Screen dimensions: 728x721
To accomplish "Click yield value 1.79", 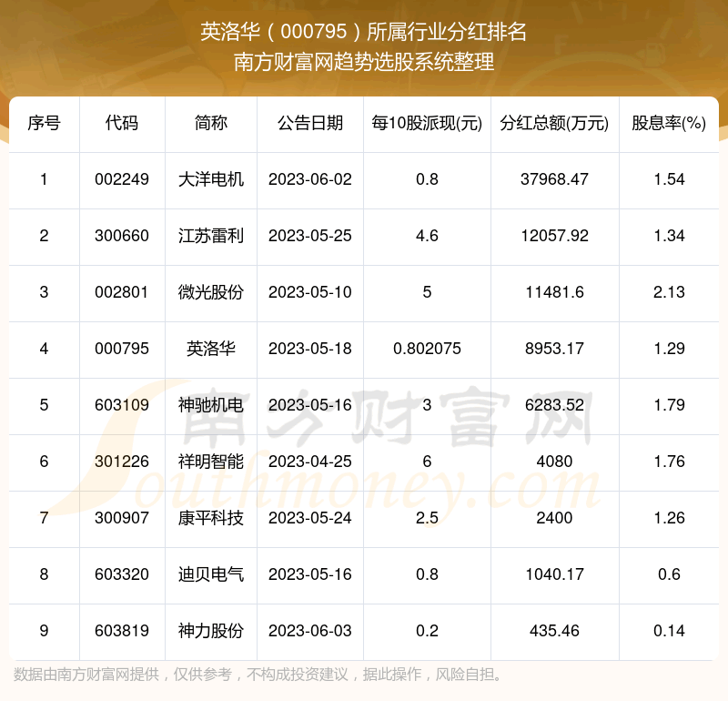I will (x=669, y=405).
